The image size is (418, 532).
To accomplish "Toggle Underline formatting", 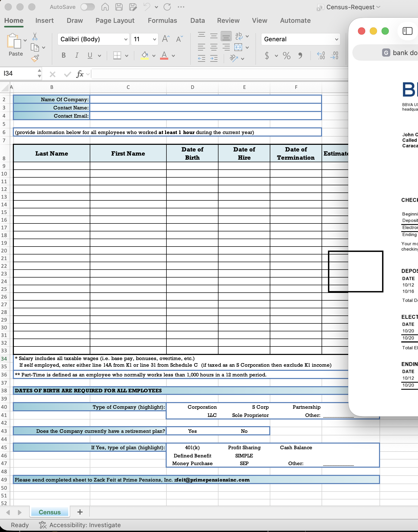I will click(90, 55).
